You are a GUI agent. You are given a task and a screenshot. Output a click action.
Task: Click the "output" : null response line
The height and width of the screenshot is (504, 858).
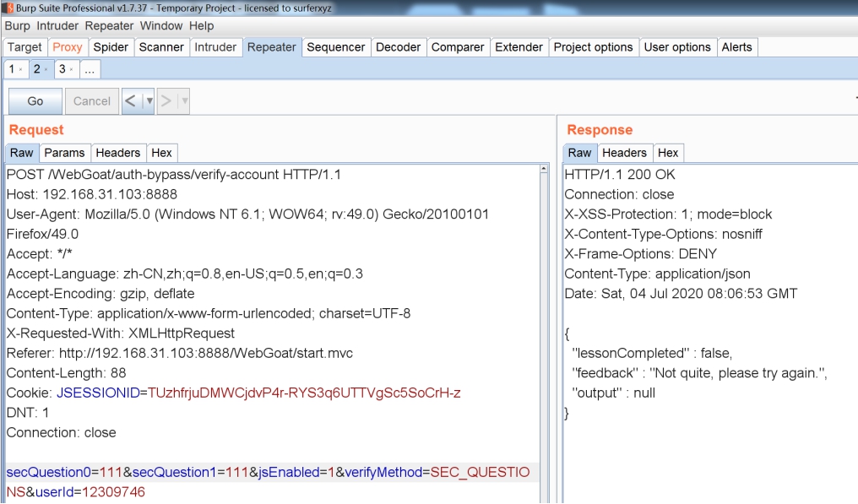[613, 393]
